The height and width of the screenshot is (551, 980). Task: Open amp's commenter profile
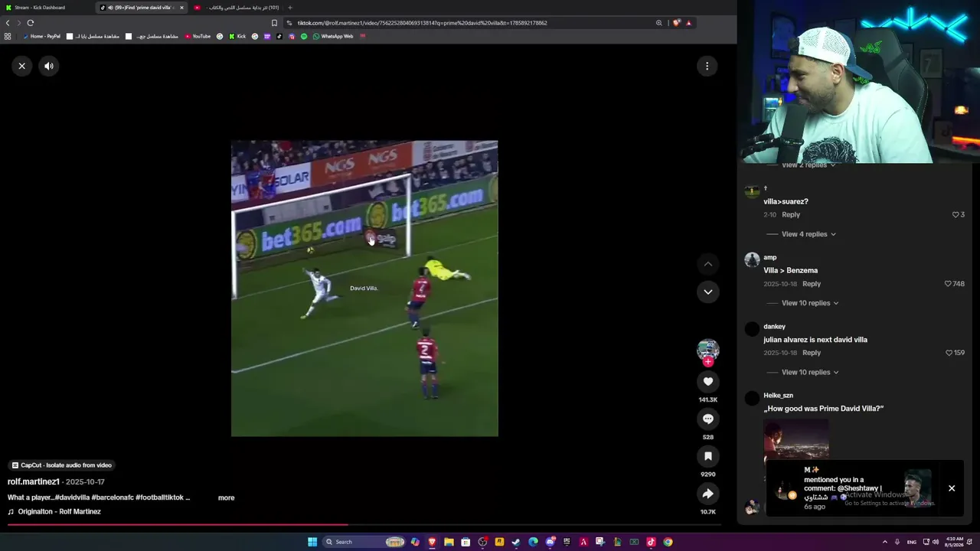click(x=752, y=259)
